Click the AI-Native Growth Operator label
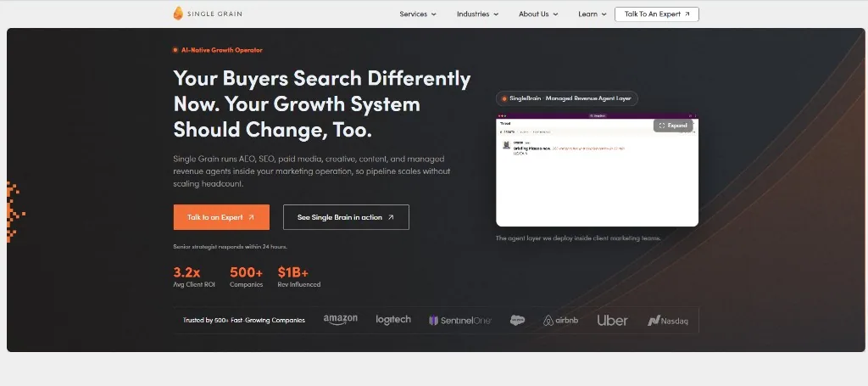This screenshot has height=386, width=868. coord(218,50)
